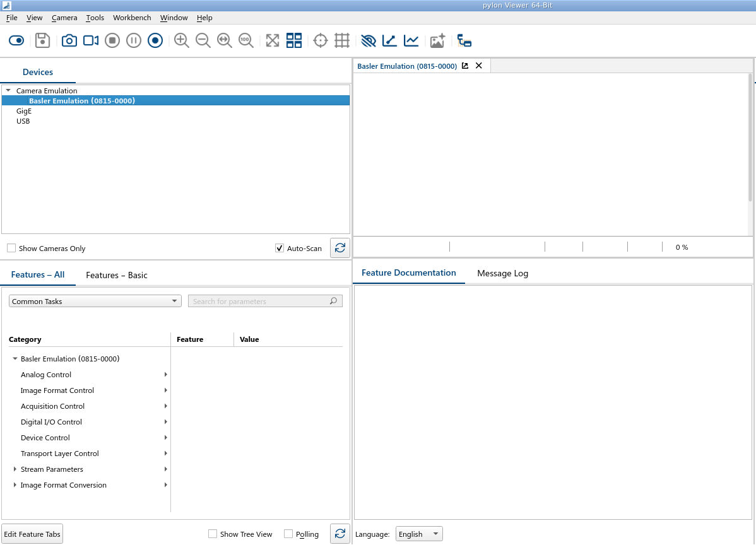Toggle the crosshair overlay icon
756x545 pixels.
point(320,40)
